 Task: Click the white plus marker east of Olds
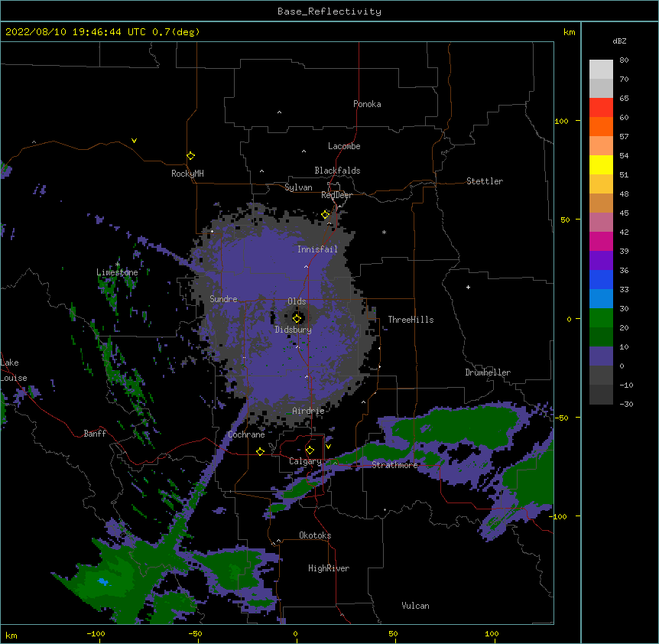[468, 287]
